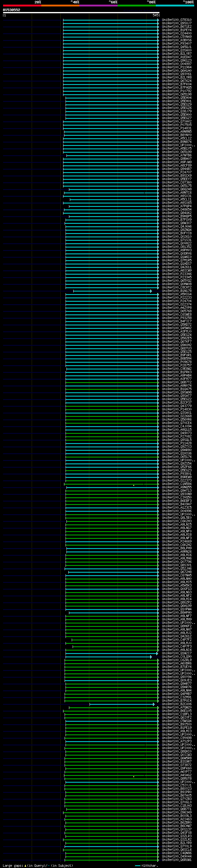Click the UniRef100_P28757 label
Viewport: 197px width, 868px height.
pos(177,365)
